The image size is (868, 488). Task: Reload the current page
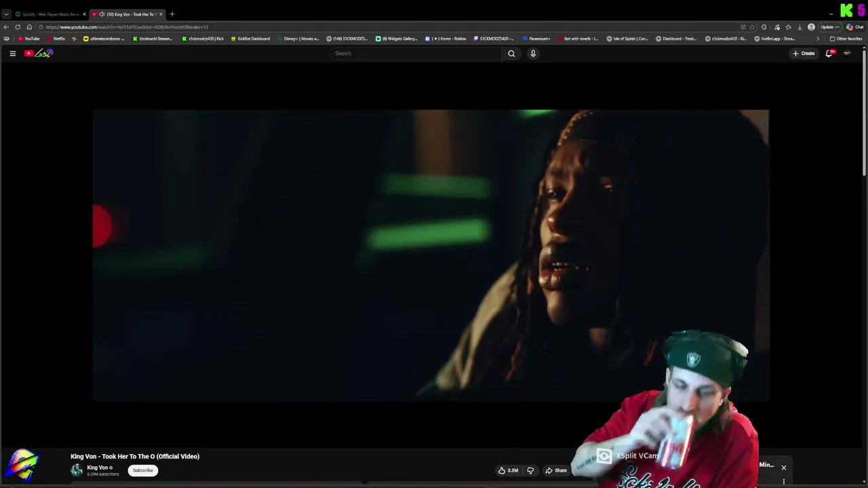click(x=18, y=27)
